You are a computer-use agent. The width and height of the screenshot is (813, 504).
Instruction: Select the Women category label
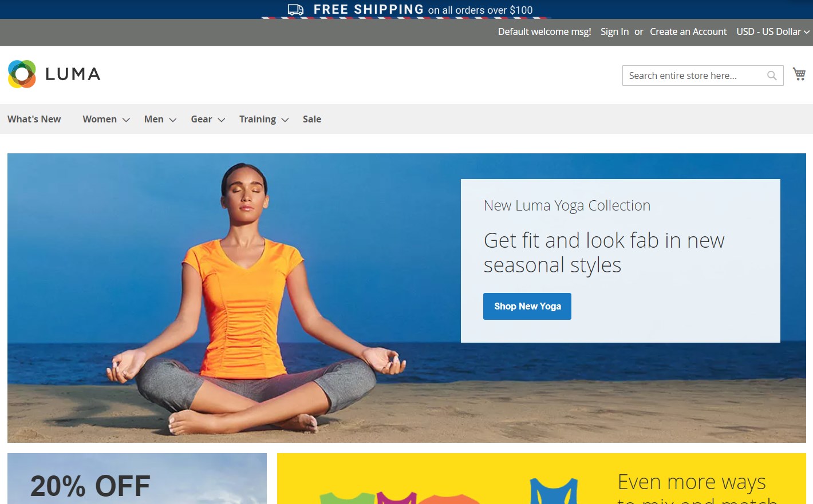coord(100,119)
